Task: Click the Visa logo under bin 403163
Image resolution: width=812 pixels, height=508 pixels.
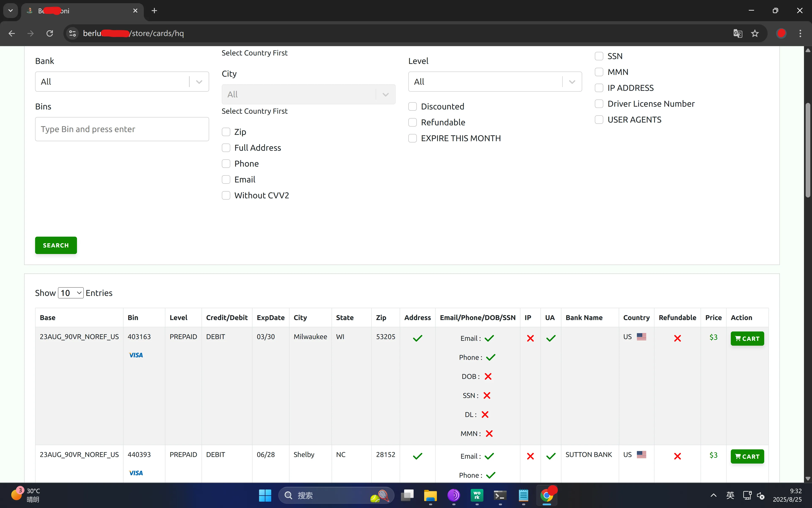Action: [x=136, y=355]
